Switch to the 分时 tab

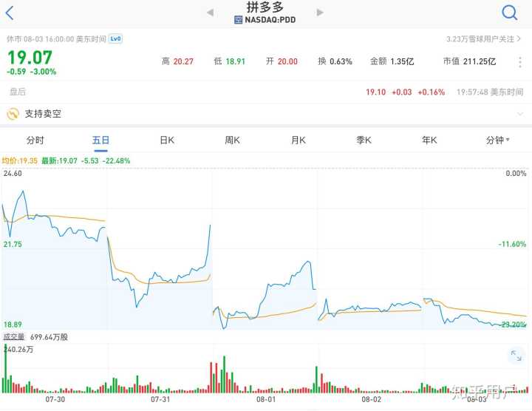click(35, 140)
